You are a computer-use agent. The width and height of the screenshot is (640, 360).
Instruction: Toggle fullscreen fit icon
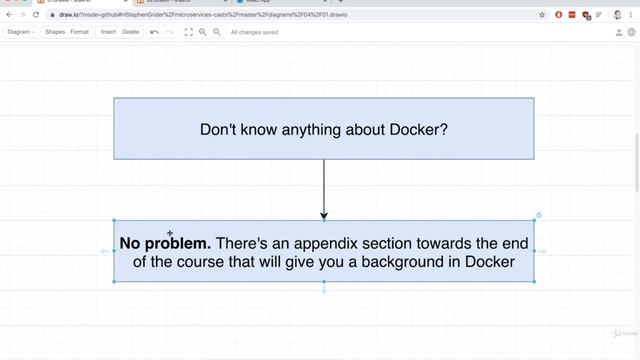click(x=189, y=32)
